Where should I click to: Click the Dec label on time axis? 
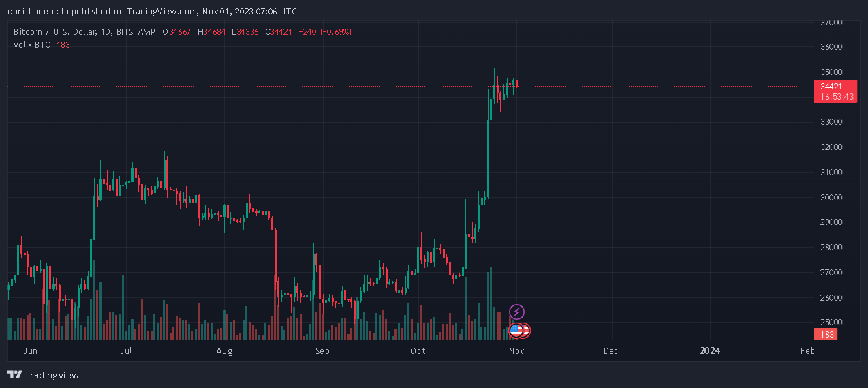point(611,350)
